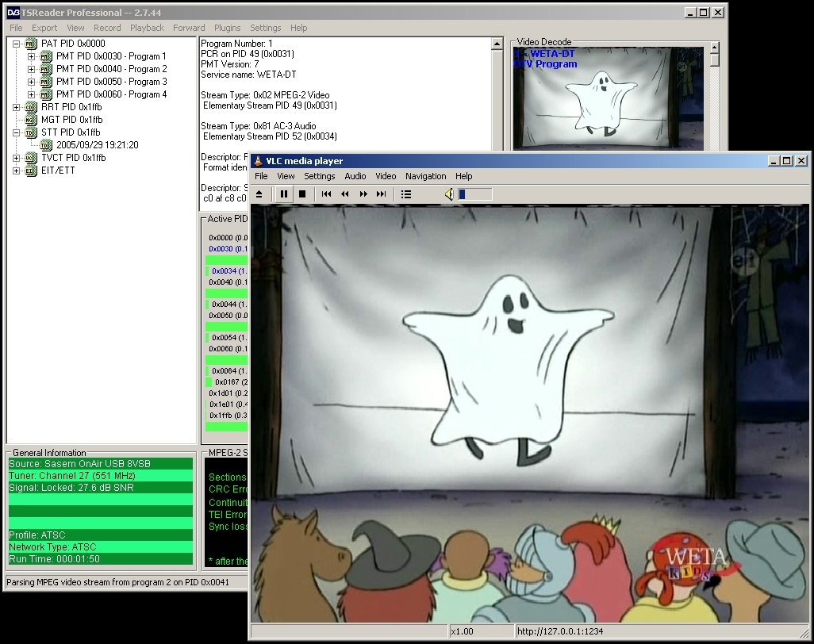814x644 pixels.
Task: Click the STT PID table icon
Action: 31,133
